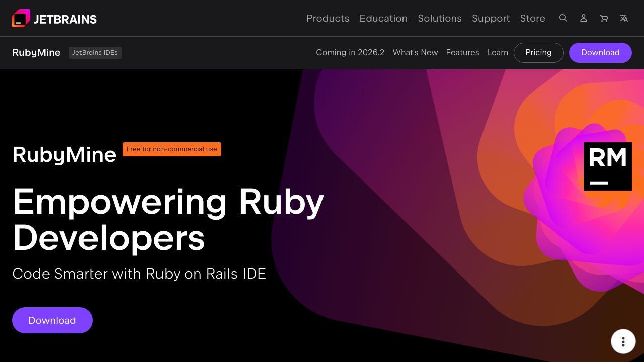Open the Solutions menu
This screenshot has width=644, height=362.
coord(440,18)
